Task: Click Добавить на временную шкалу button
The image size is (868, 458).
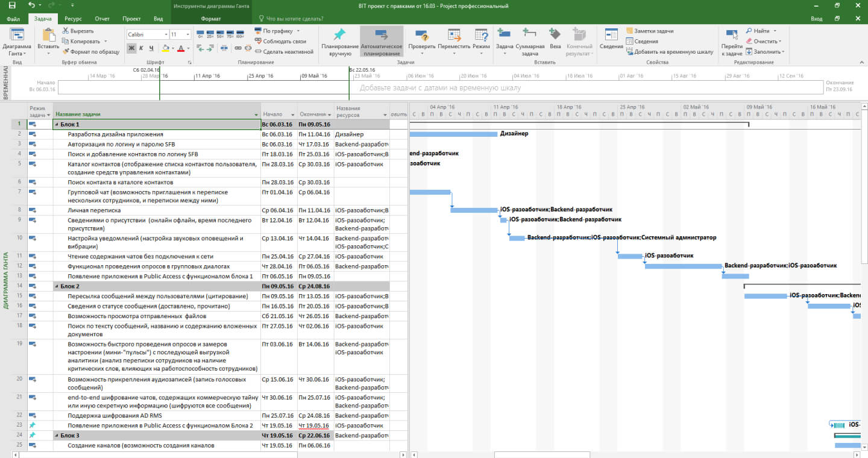Action: pyautogui.click(x=669, y=52)
